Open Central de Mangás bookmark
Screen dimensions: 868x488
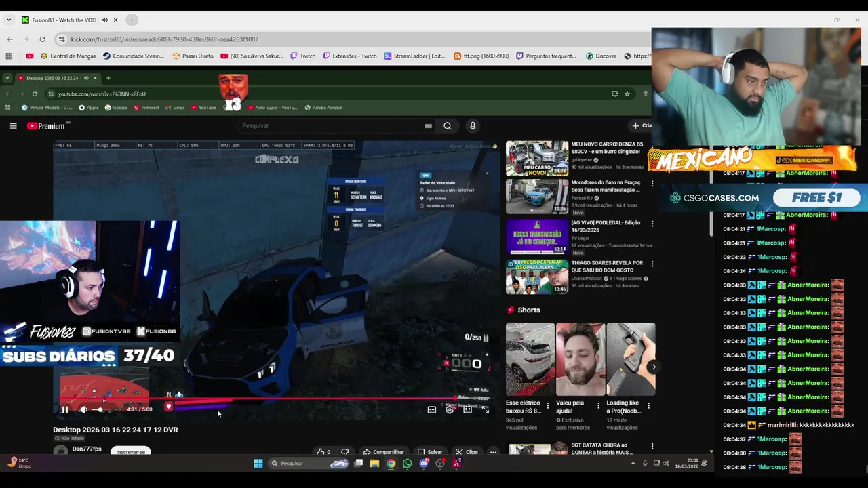click(x=68, y=56)
